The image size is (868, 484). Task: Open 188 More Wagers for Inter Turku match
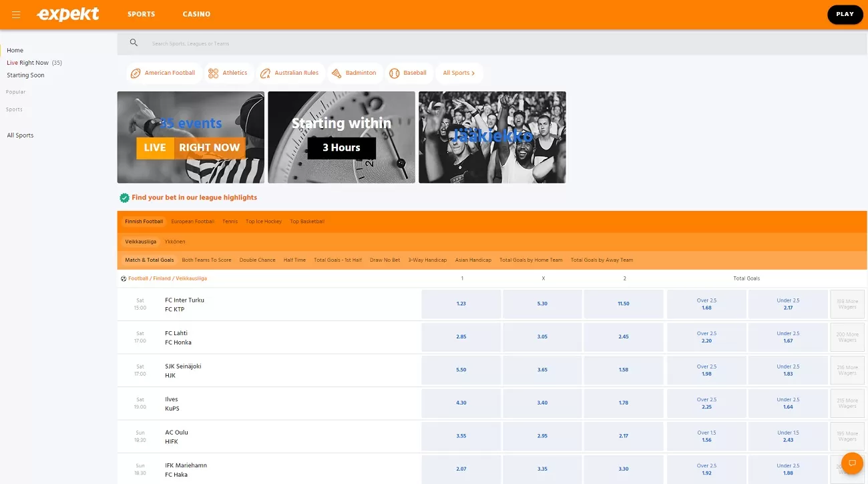(x=847, y=304)
